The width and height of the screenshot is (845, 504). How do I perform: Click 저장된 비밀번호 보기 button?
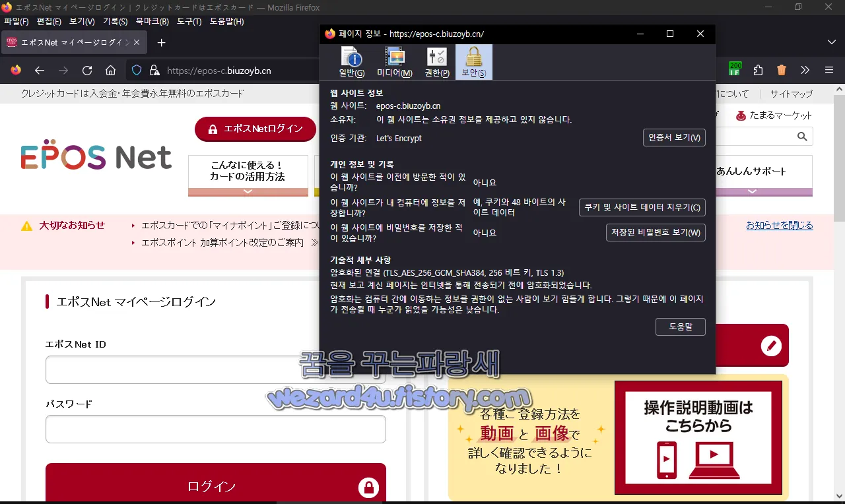tap(656, 233)
